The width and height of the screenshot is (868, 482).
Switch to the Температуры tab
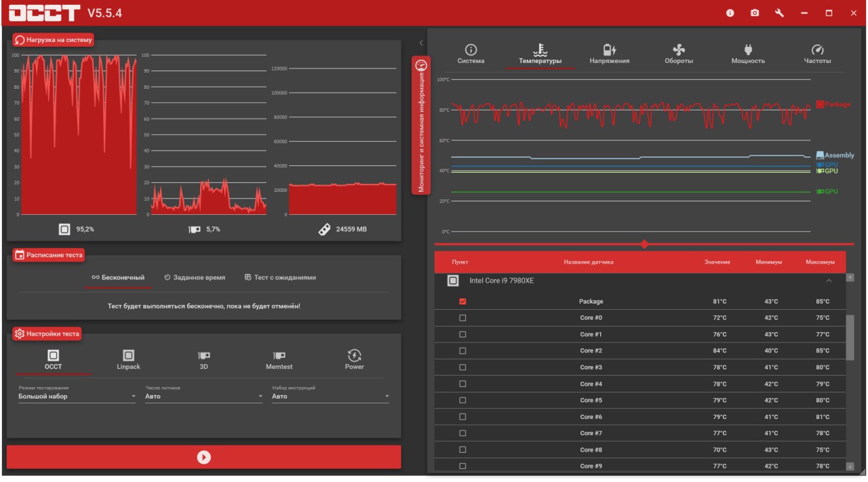(540, 54)
